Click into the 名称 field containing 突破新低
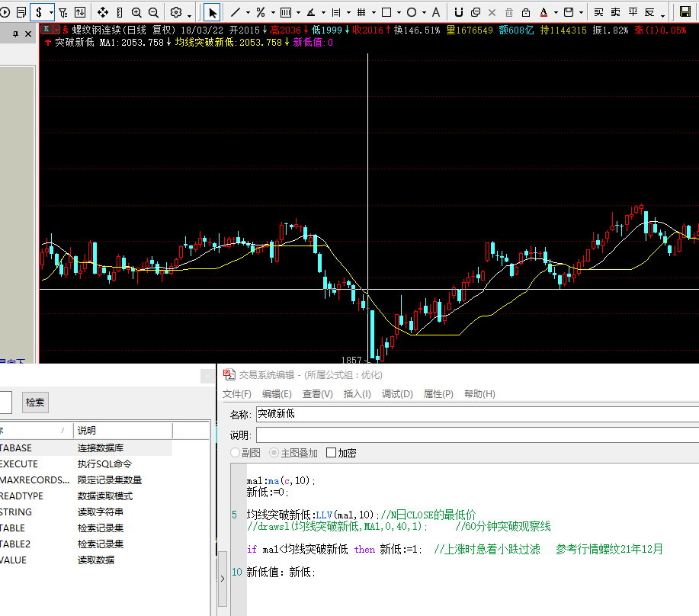Viewport: 699px width, 616px height. pos(477,414)
